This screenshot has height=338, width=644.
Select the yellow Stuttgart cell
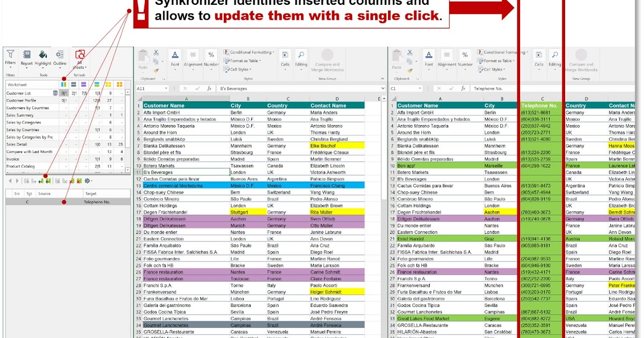point(247,212)
